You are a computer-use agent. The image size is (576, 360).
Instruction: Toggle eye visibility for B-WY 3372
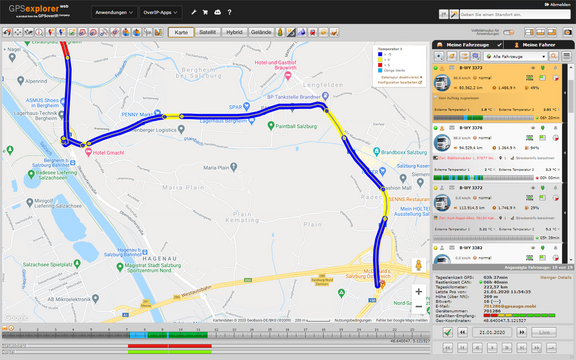(x=533, y=188)
